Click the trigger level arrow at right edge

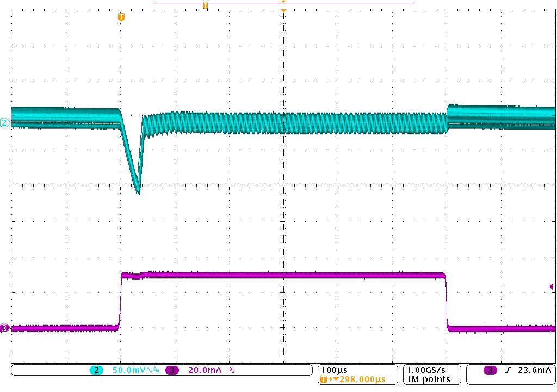(552, 287)
